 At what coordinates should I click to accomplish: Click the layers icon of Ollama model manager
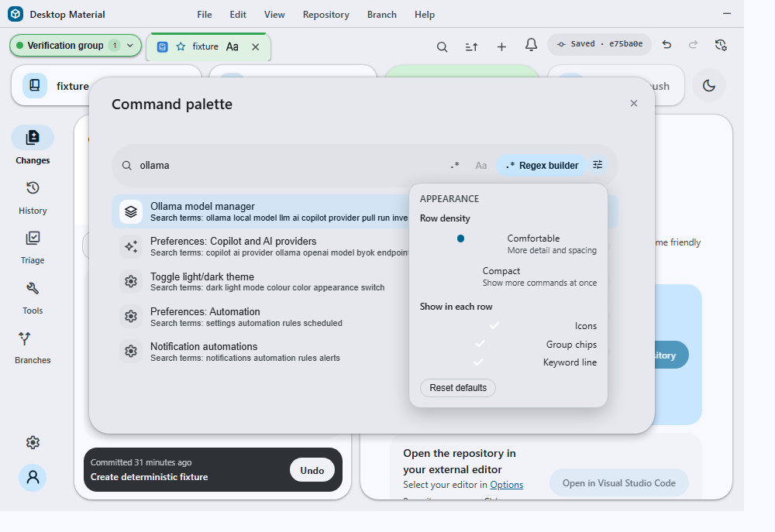pos(131,212)
